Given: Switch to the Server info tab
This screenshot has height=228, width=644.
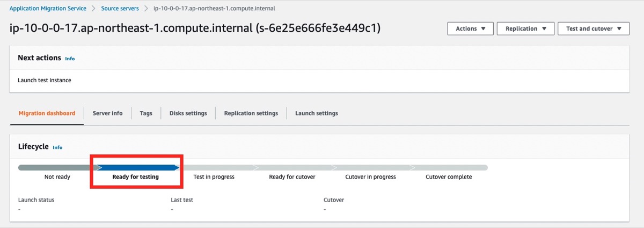Looking at the screenshot, I should [x=107, y=113].
